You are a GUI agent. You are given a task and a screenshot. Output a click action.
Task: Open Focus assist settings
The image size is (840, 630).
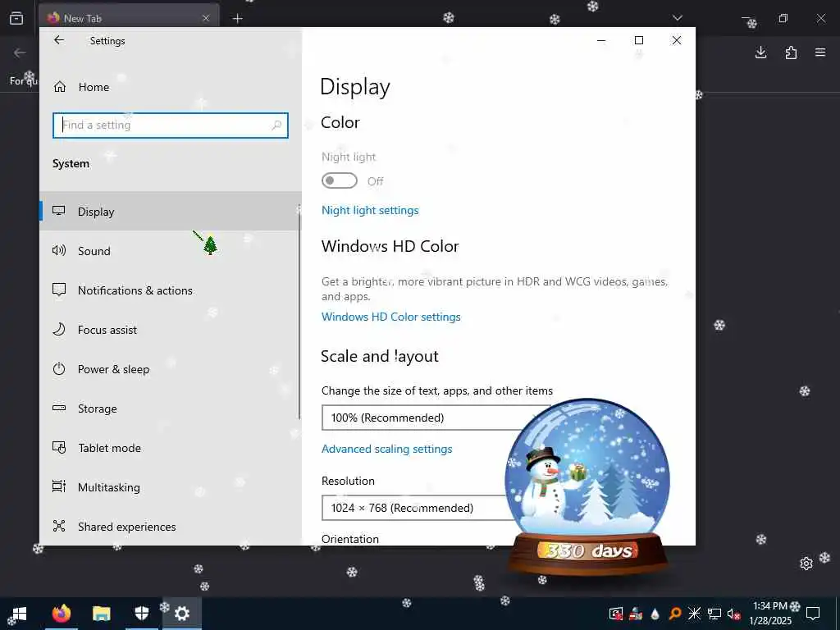(x=171, y=330)
